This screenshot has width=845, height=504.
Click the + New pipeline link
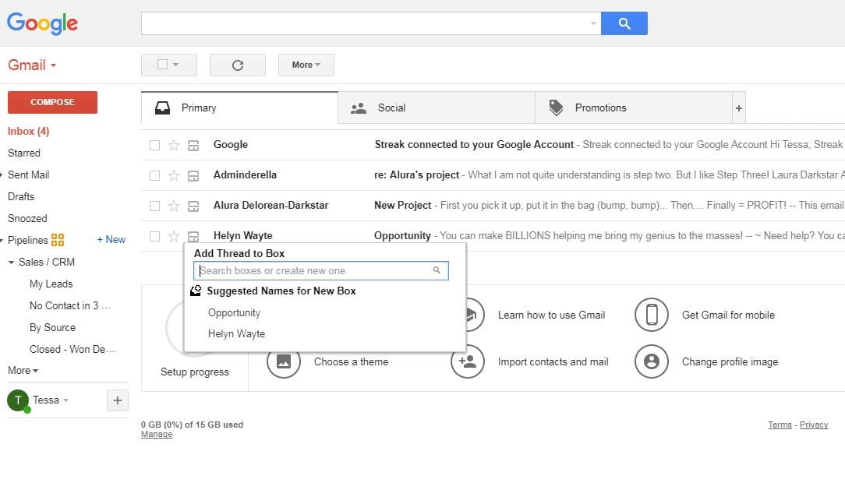[111, 240]
